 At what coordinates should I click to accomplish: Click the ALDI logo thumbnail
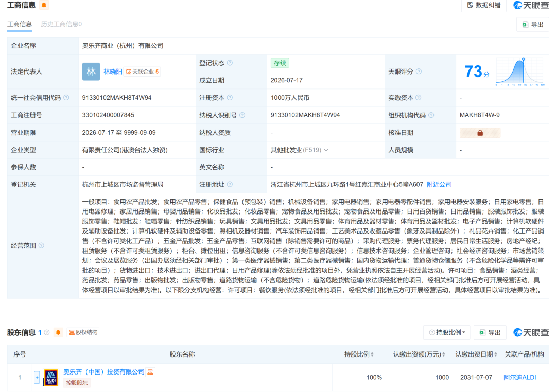coord(50,378)
